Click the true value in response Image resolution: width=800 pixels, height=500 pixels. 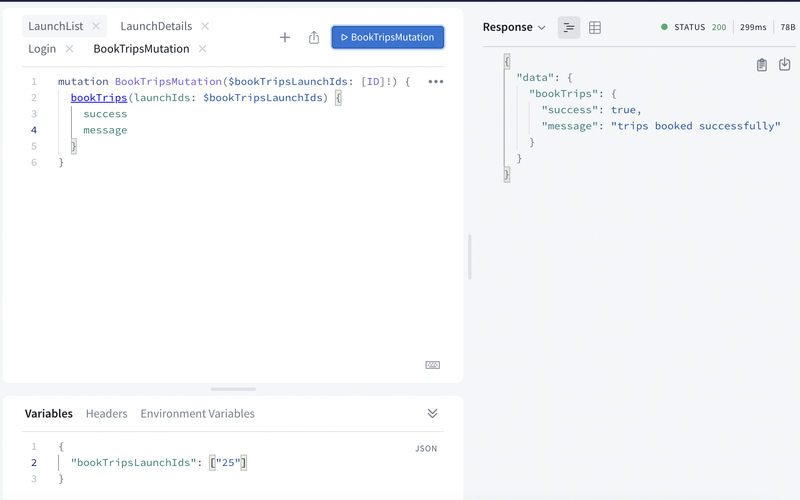(x=623, y=110)
